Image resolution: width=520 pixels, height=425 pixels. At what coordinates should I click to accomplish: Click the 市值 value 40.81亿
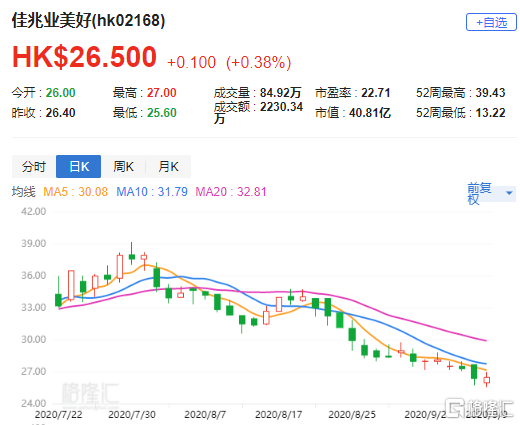click(370, 113)
